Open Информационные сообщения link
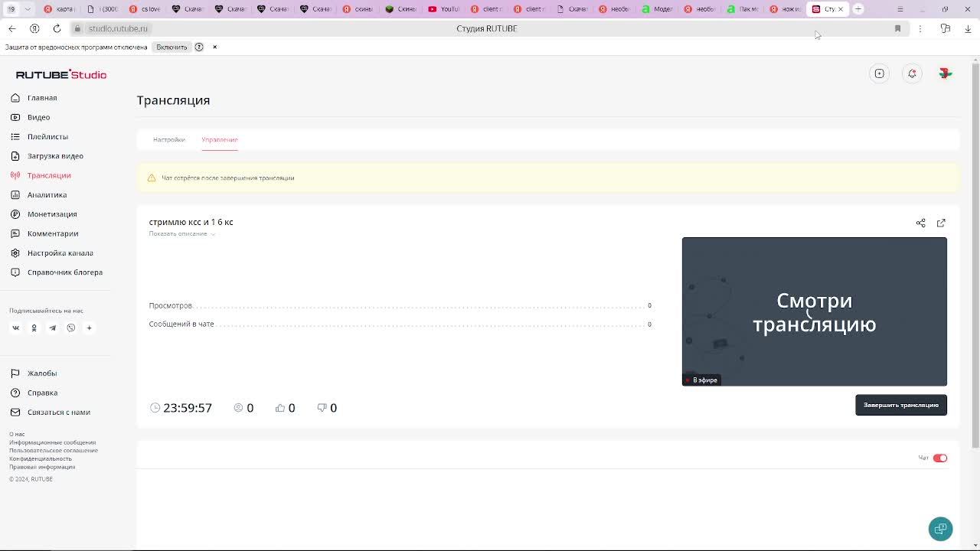 [52, 442]
